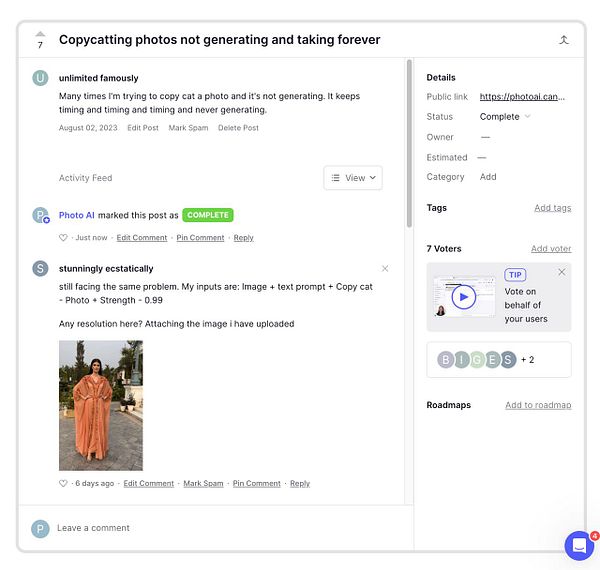Open the Complete status dropdown
The width and height of the screenshot is (600, 570).
(x=505, y=117)
